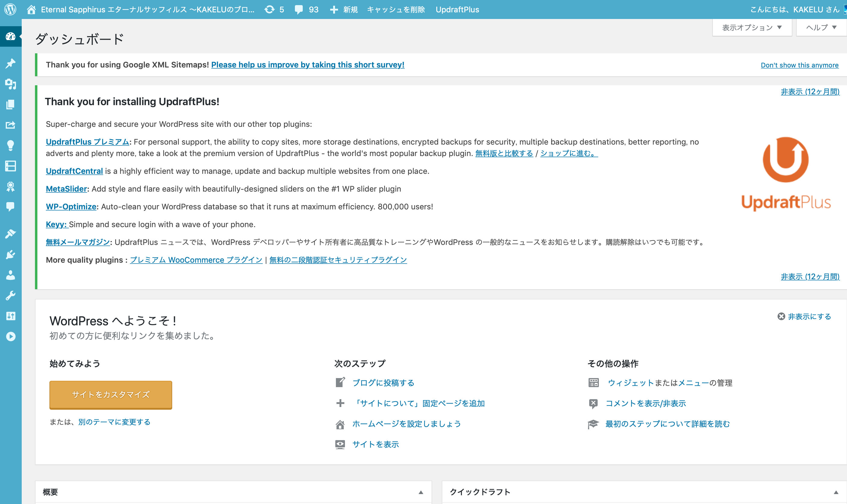Expand the 表示オプション dropdown
Viewport: 847px width, 504px height.
coord(752,27)
